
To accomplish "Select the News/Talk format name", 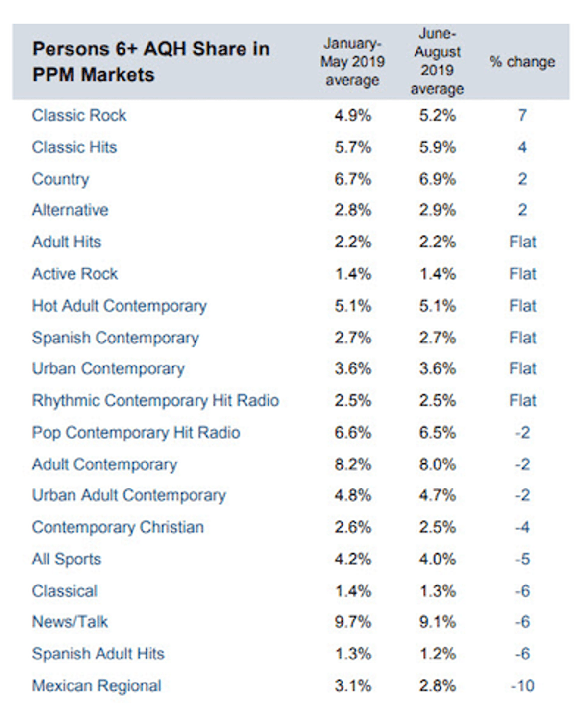I will (x=70, y=622).
